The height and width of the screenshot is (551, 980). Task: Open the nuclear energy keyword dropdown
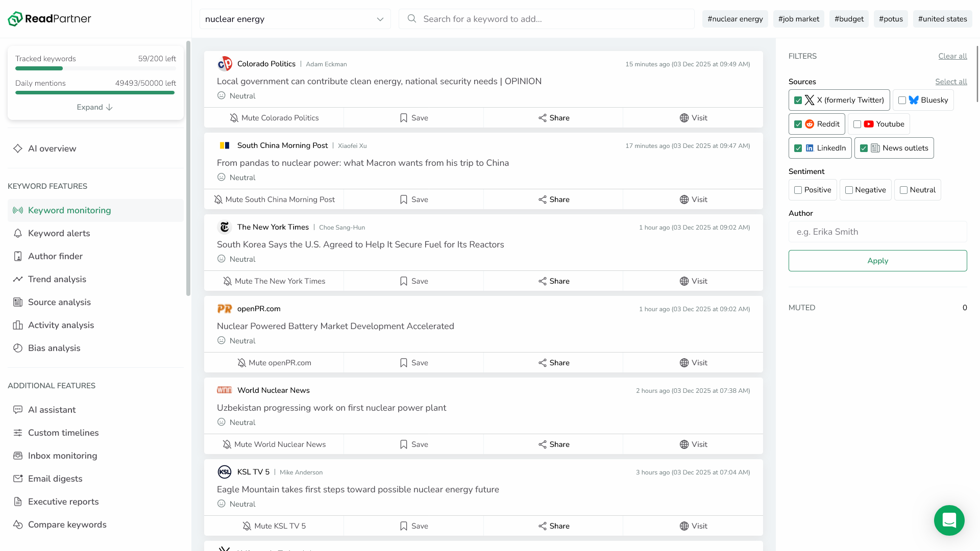[380, 19]
